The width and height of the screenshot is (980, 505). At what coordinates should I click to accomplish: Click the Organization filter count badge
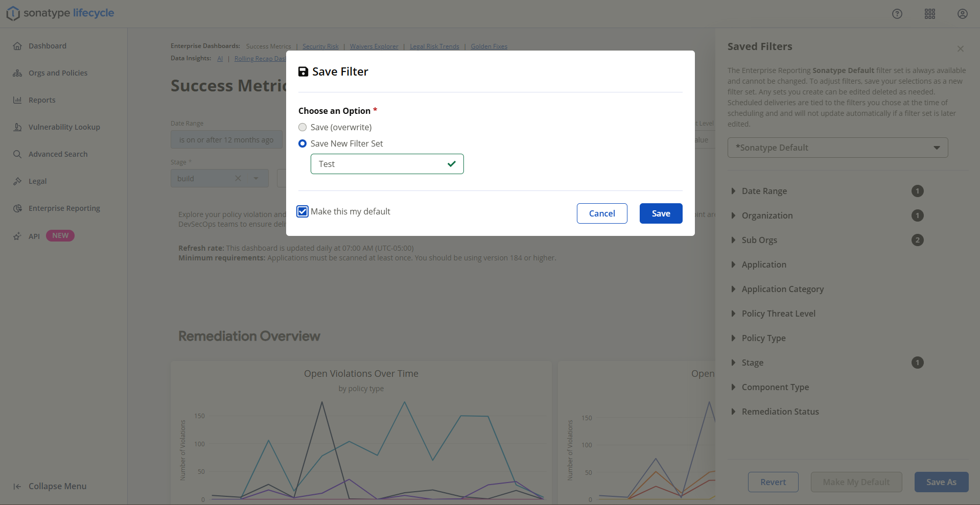tap(918, 215)
